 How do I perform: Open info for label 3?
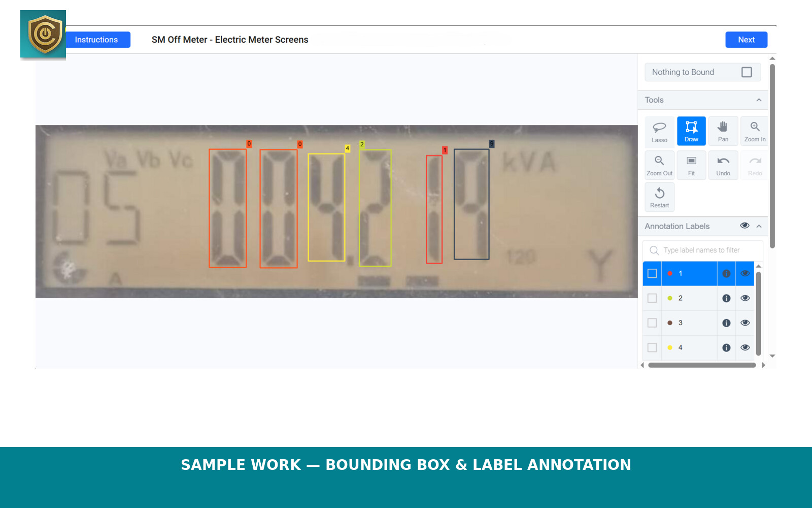point(726,323)
